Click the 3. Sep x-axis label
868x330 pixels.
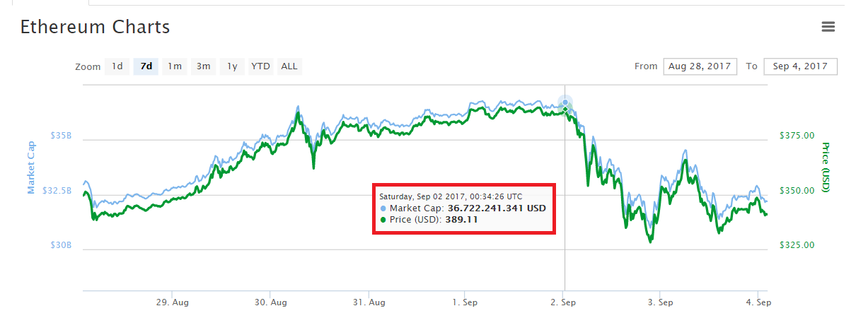[x=660, y=302]
